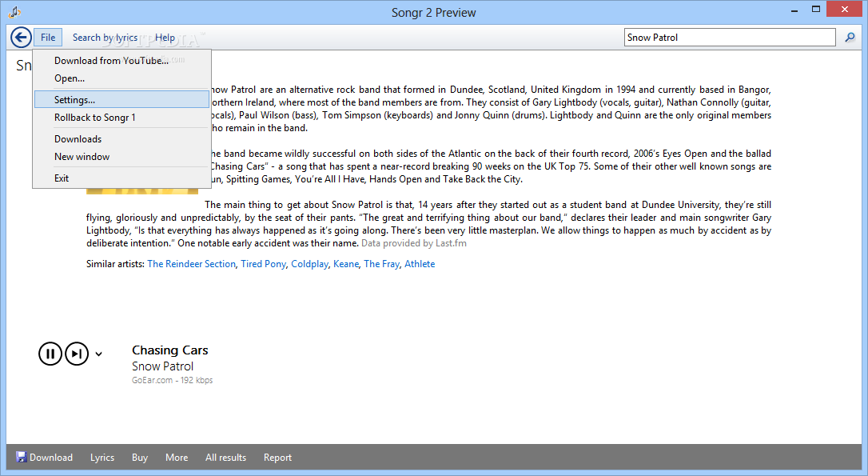Screen dimensions: 868x476
Task: Click Snow Patrol artist name under song title
Action: (163, 366)
